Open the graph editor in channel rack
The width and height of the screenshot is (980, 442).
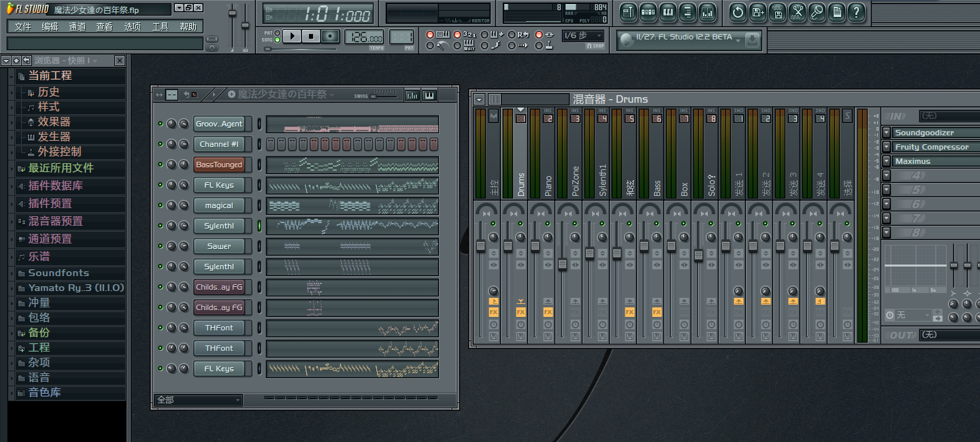[412, 95]
